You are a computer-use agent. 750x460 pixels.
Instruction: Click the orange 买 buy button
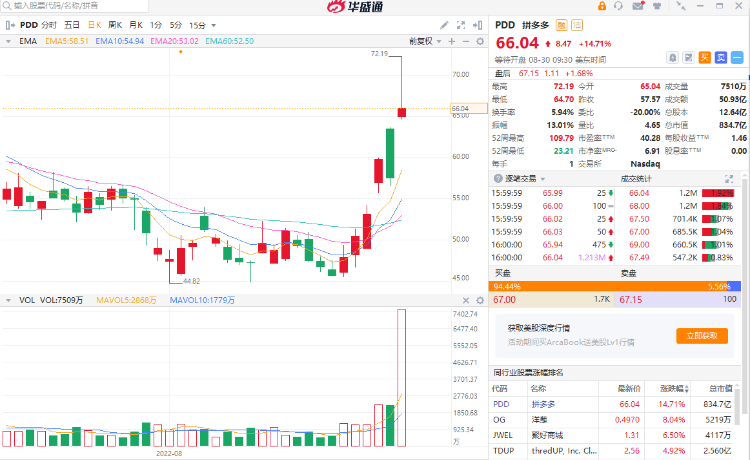click(x=705, y=58)
